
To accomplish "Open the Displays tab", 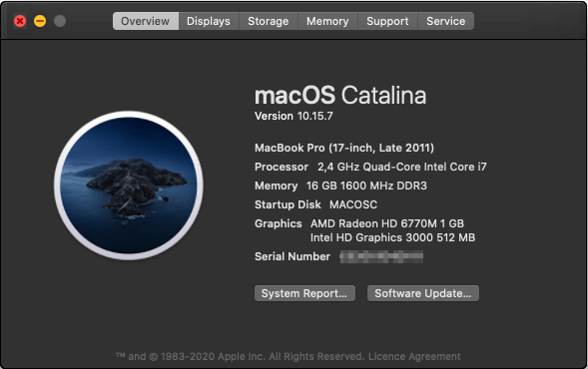I will (209, 21).
